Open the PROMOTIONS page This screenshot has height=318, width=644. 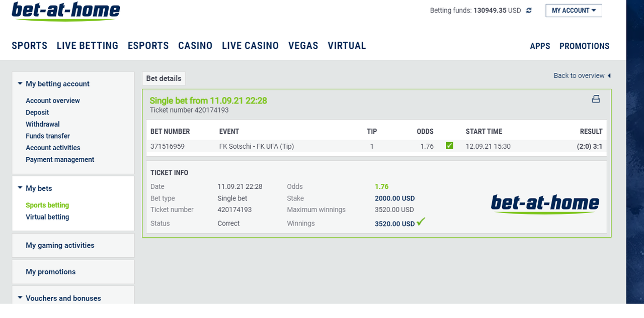584,46
